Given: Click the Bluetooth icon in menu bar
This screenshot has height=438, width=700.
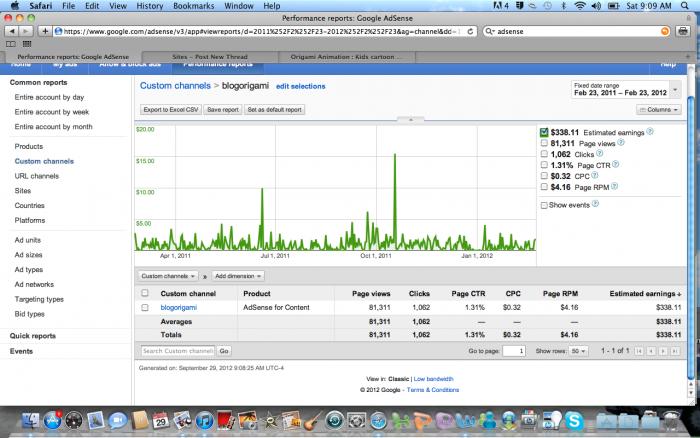Looking at the screenshot, I should tap(563, 6).
